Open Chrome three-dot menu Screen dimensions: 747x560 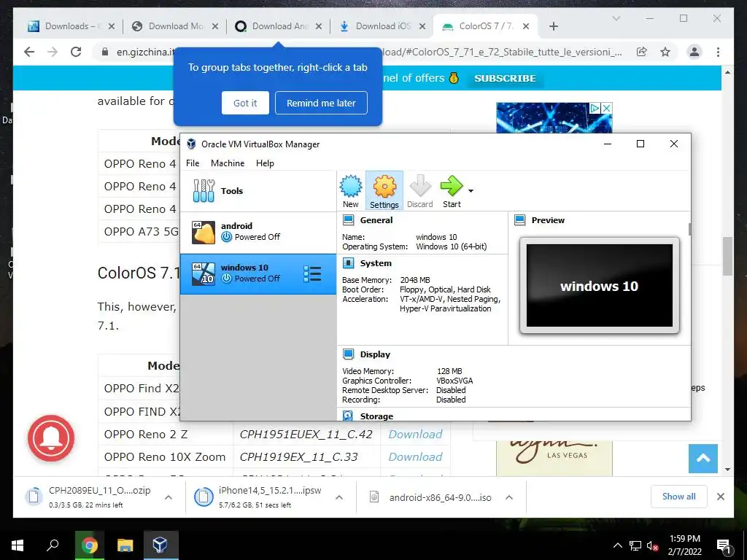[718, 52]
